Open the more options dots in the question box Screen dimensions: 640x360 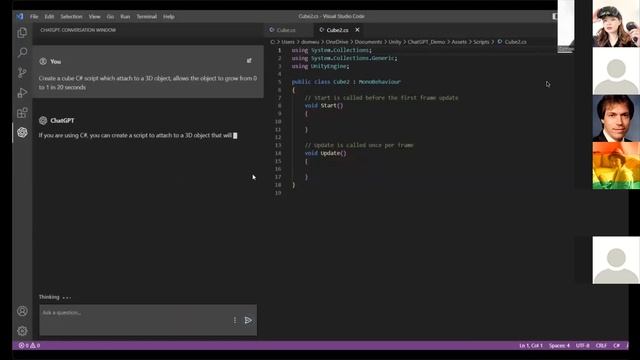[x=235, y=320]
